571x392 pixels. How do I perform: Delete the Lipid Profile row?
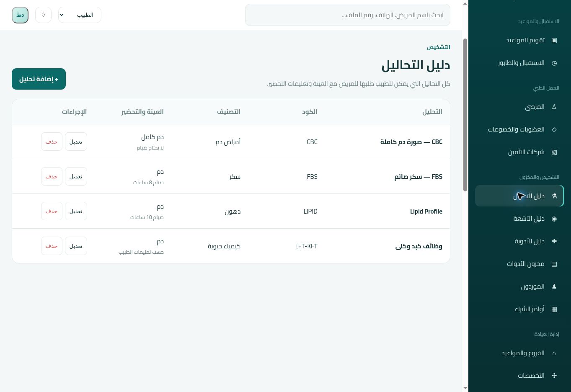pos(52,211)
